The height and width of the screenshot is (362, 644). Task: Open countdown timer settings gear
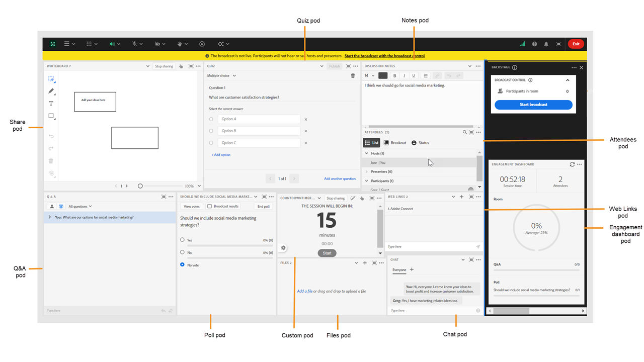[283, 248]
